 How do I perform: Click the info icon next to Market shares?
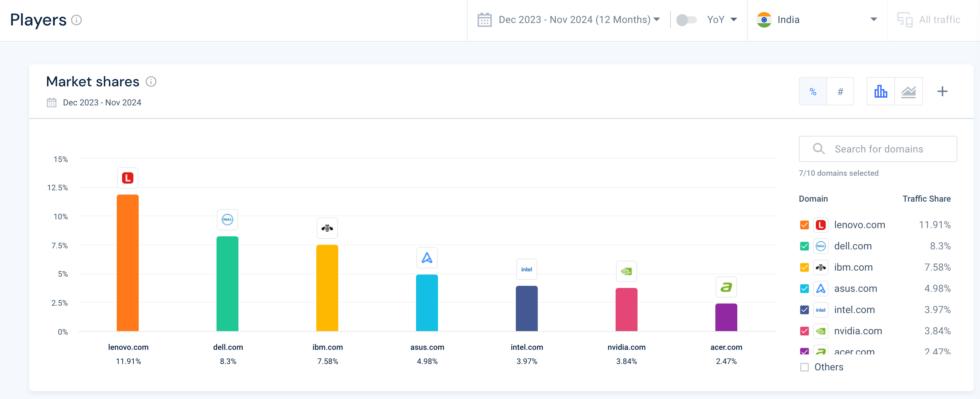151,82
